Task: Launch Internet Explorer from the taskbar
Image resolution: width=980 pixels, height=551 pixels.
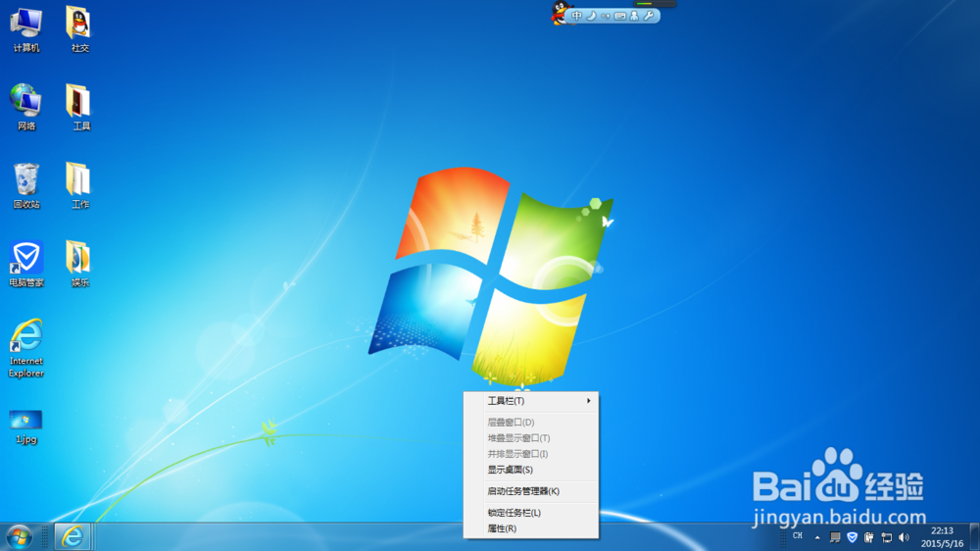Action: coord(73,536)
